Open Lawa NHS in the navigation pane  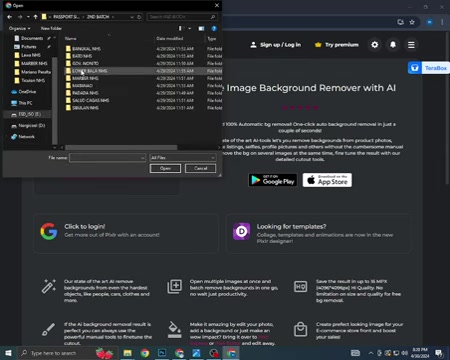pos(31,55)
